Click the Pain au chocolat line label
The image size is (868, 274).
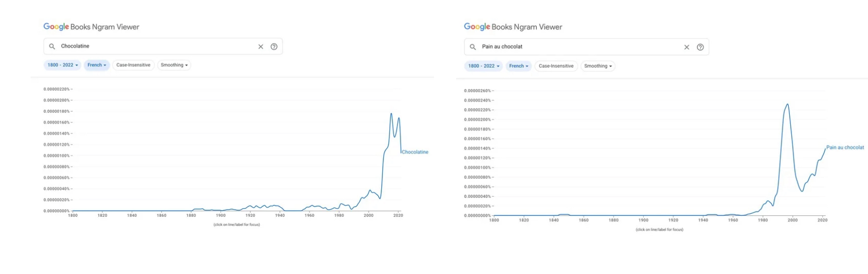(x=845, y=148)
